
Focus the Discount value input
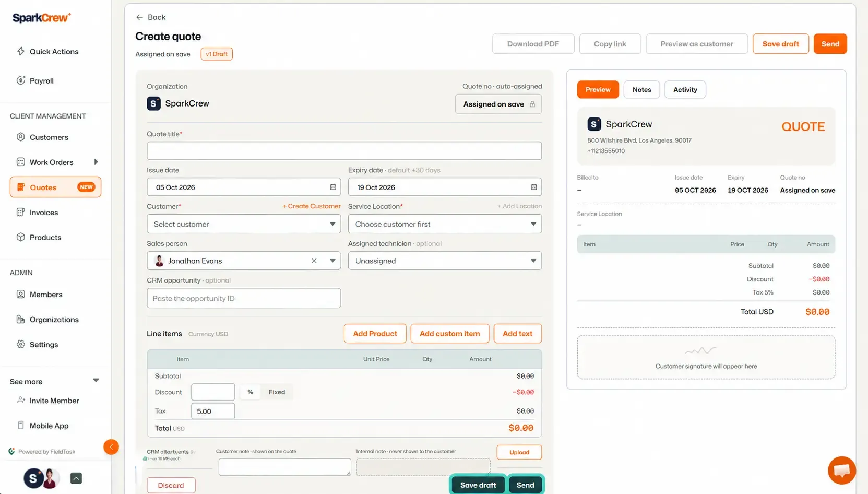point(213,392)
